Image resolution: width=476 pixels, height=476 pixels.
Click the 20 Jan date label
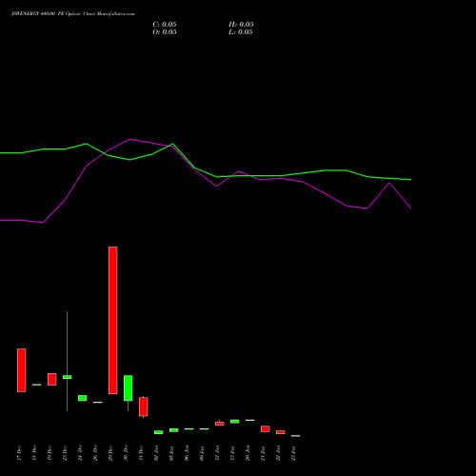pos(248,453)
